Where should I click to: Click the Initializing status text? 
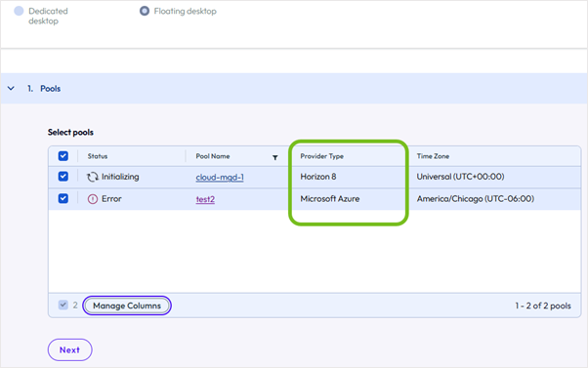coord(120,177)
